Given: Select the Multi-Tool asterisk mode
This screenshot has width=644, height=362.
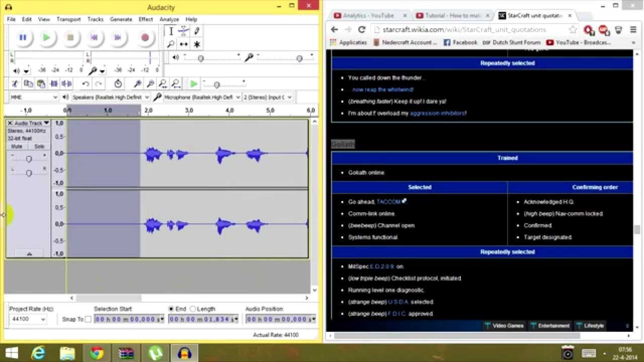Looking at the screenshot, I should coord(197,44).
